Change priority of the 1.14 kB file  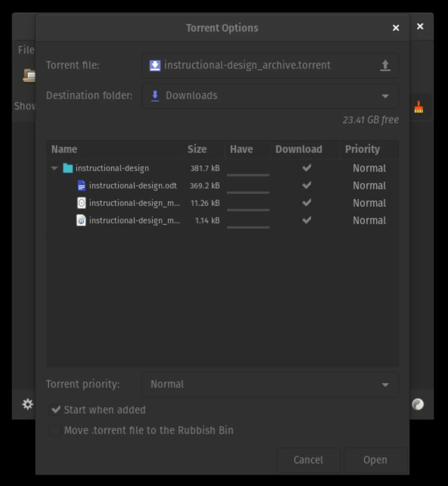(369, 220)
